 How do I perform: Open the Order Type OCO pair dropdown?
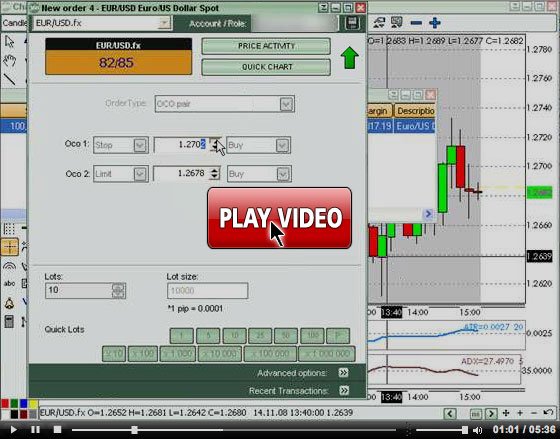[286, 104]
